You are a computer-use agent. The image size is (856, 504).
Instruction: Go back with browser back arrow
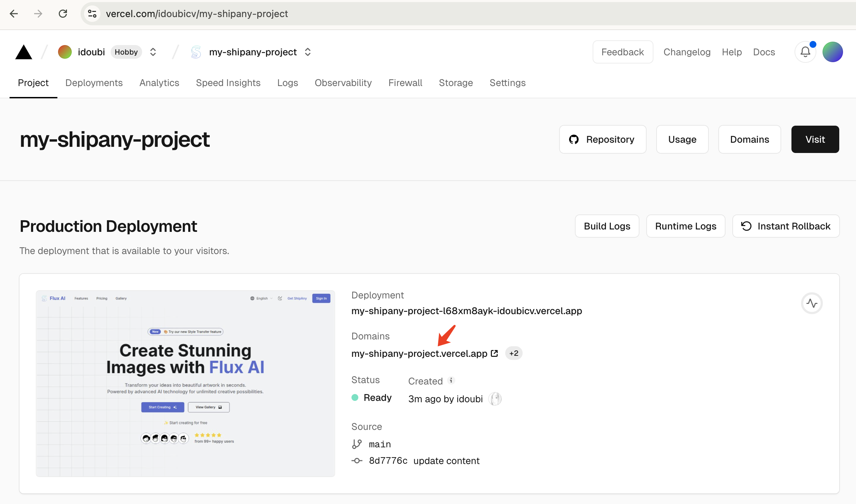[14, 14]
